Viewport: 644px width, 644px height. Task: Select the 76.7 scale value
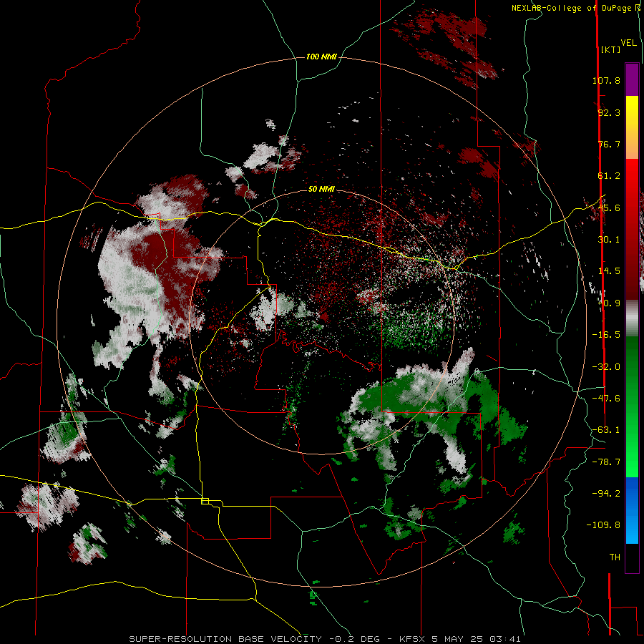pyautogui.click(x=609, y=144)
